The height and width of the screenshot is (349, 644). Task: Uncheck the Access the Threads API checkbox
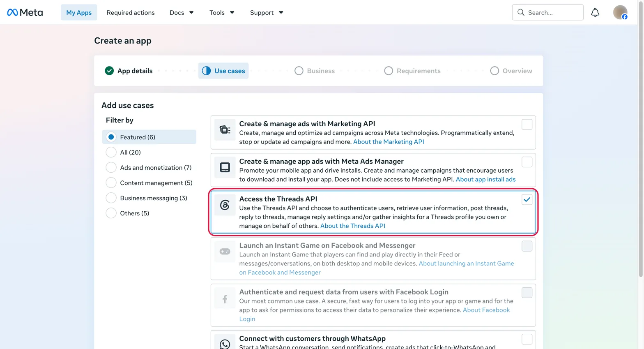tap(527, 199)
